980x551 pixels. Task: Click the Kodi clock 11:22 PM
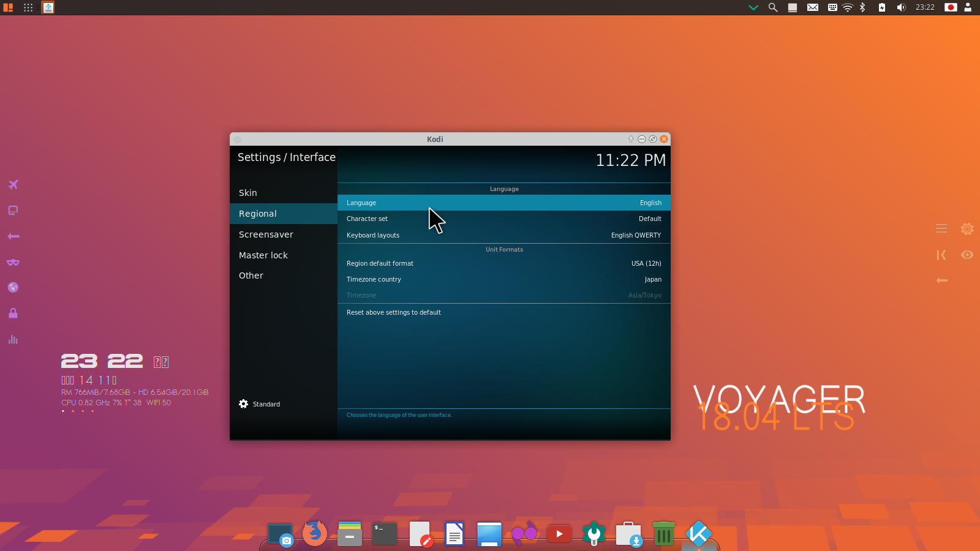point(630,160)
